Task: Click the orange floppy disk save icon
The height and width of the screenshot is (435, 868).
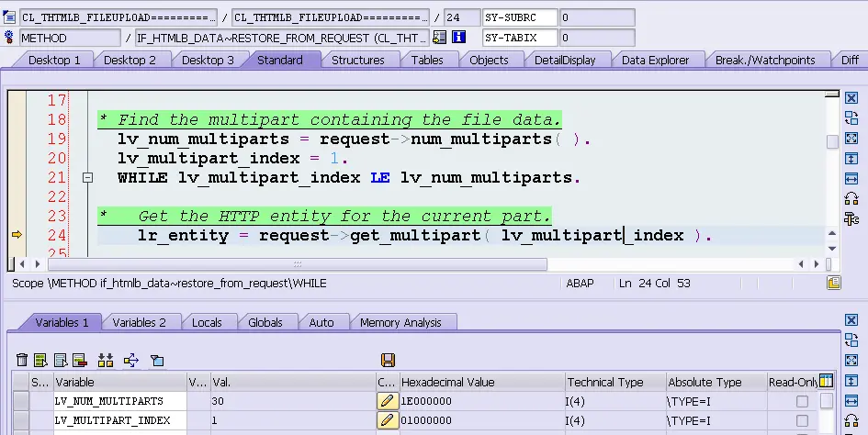Action: point(388,361)
